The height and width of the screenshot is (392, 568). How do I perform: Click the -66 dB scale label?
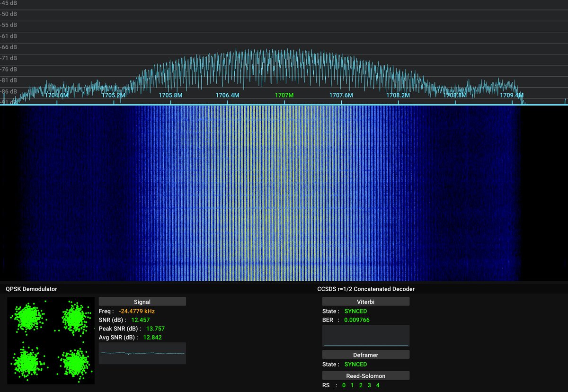(x=9, y=47)
